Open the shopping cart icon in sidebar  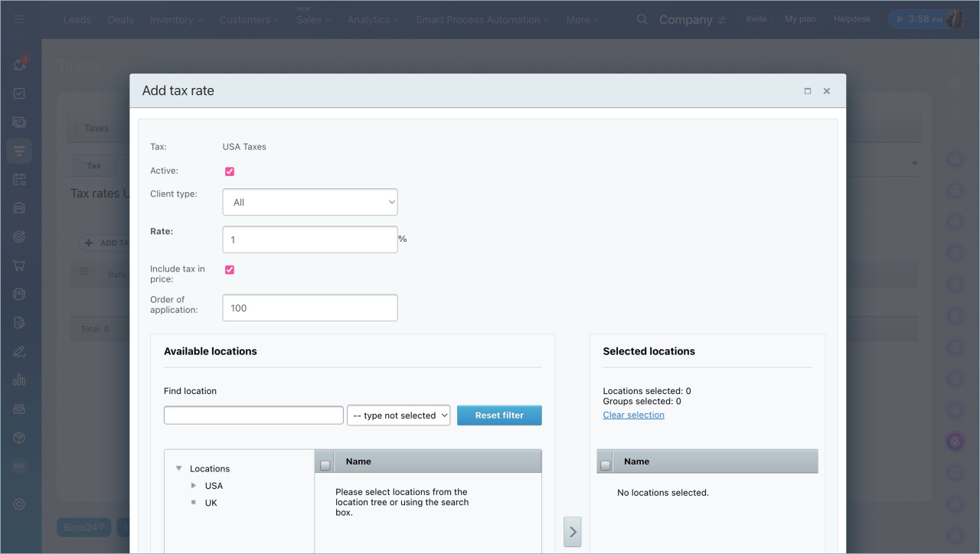click(x=19, y=266)
